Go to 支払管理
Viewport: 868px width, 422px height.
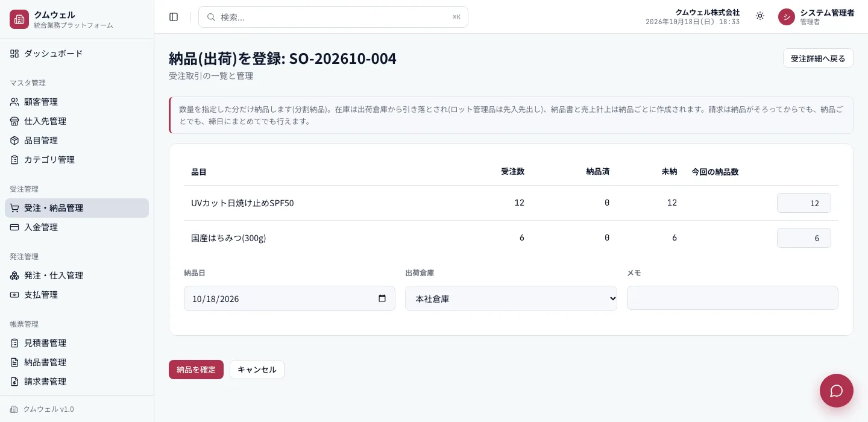point(77,295)
